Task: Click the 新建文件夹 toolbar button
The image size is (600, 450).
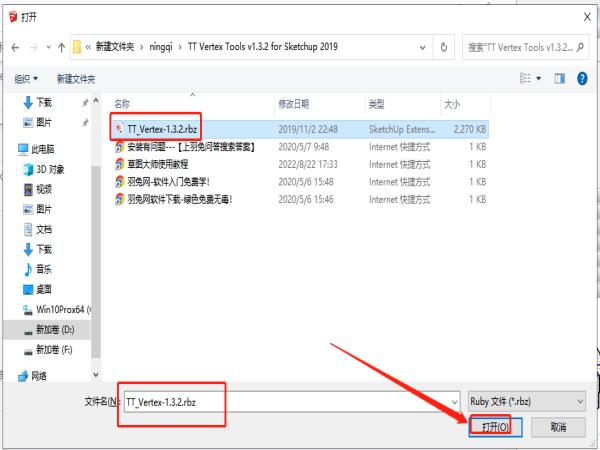Action: [x=76, y=79]
